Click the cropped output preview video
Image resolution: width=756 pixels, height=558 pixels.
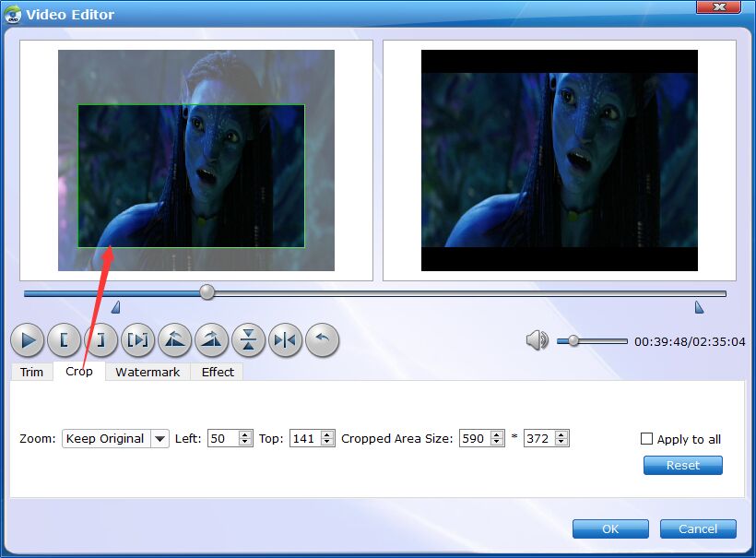[x=560, y=160]
